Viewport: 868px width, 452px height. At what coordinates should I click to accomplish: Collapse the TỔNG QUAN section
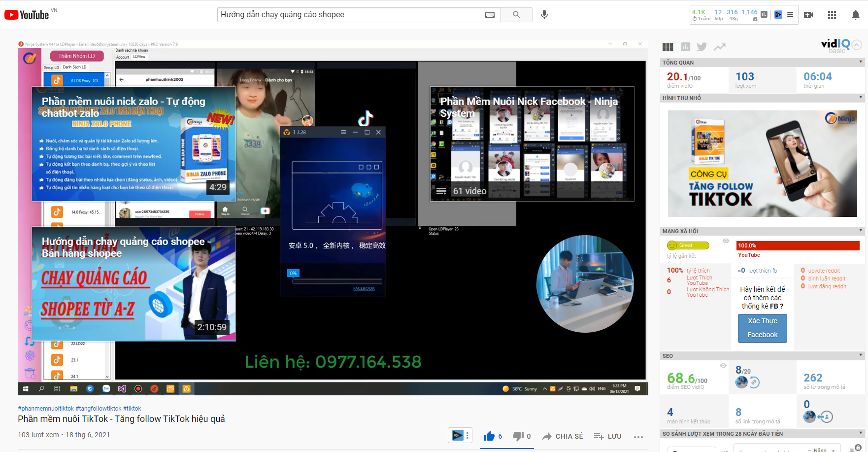click(x=861, y=62)
